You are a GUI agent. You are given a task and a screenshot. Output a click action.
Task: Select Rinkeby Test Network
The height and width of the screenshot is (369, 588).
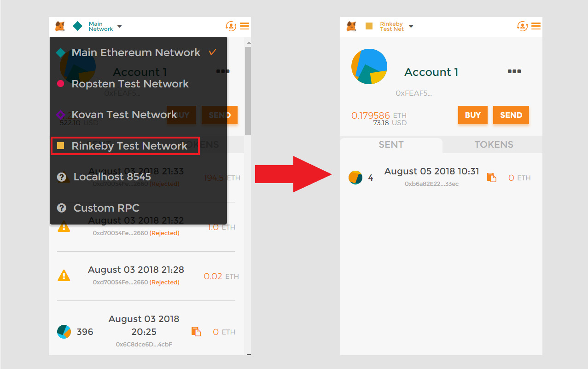(x=125, y=146)
